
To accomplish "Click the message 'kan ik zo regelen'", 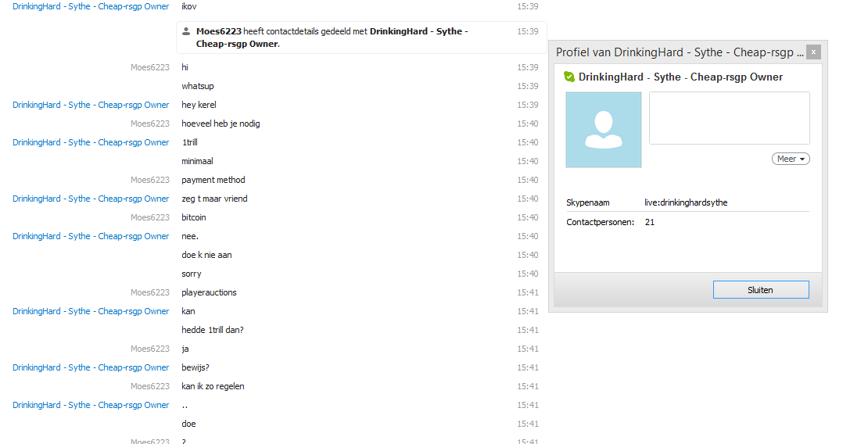I will tap(213, 386).
